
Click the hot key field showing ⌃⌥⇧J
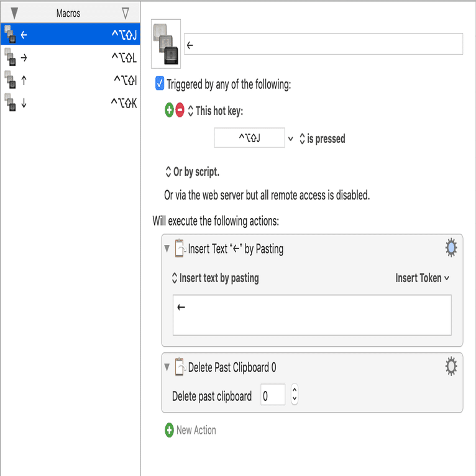249,138
